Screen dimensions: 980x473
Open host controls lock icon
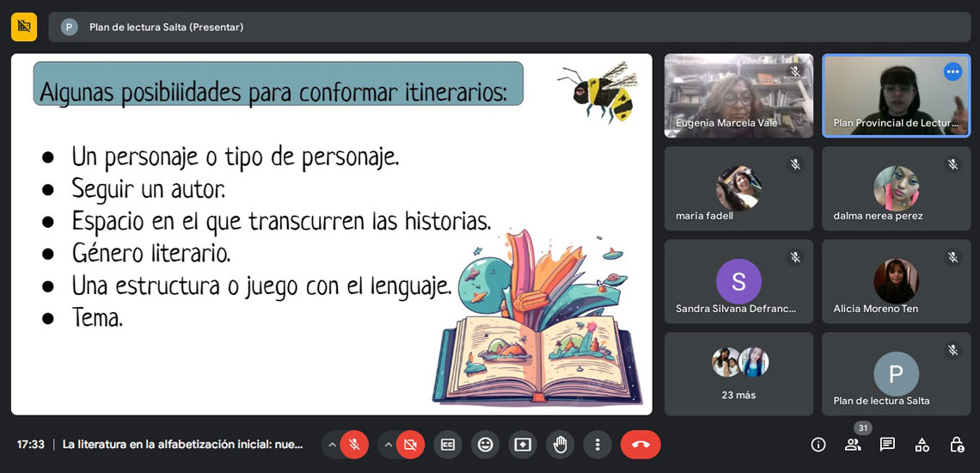point(956,445)
